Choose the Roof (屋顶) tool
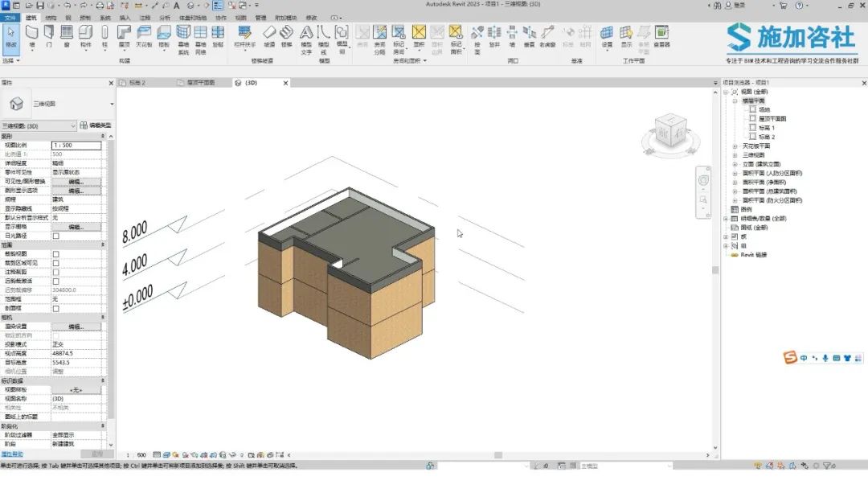The width and height of the screenshot is (868, 489). pos(125,36)
